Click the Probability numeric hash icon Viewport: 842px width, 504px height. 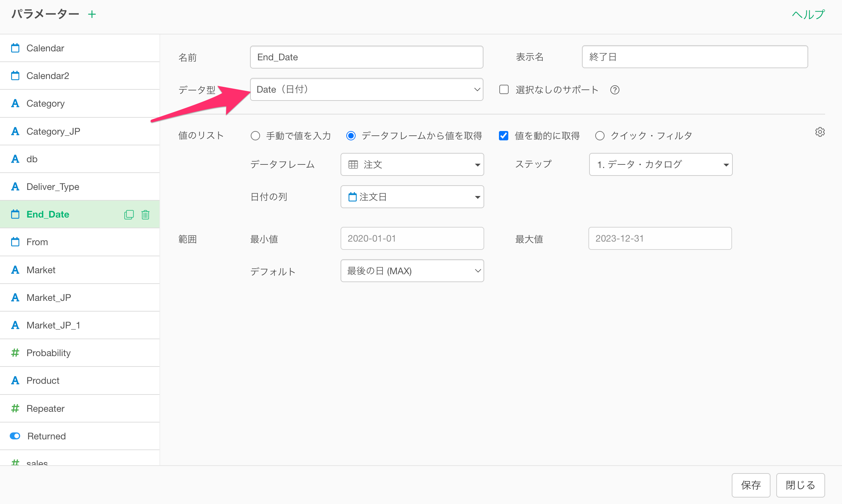point(15,353)
